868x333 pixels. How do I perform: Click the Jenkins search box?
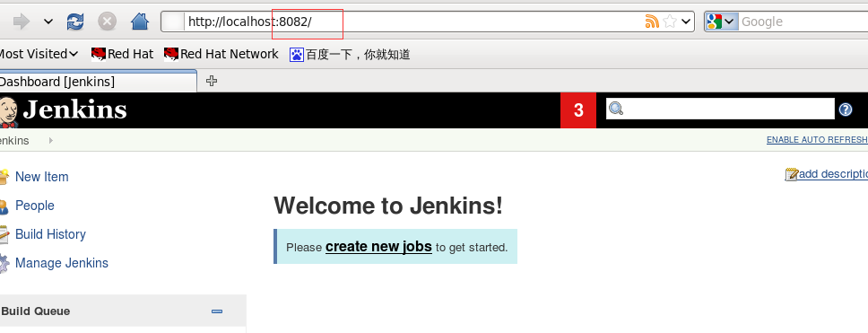tap(720, 109)
